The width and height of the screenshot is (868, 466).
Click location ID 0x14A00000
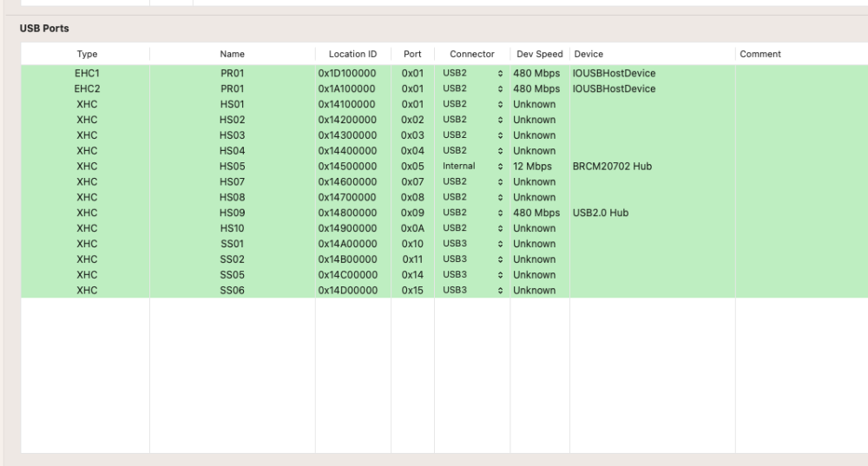pos(348,244)
